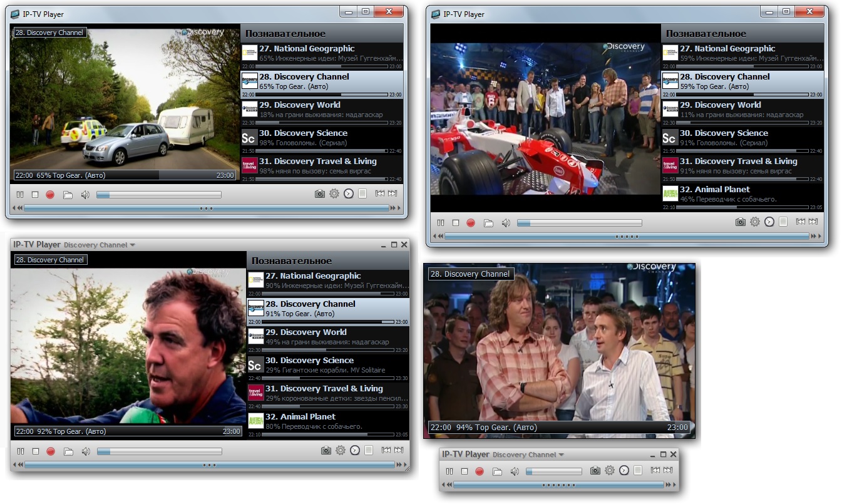Pause playback in the bottom-left player
Image resolution: width=842 pixels, height=504 pixels.
[21, 451]
